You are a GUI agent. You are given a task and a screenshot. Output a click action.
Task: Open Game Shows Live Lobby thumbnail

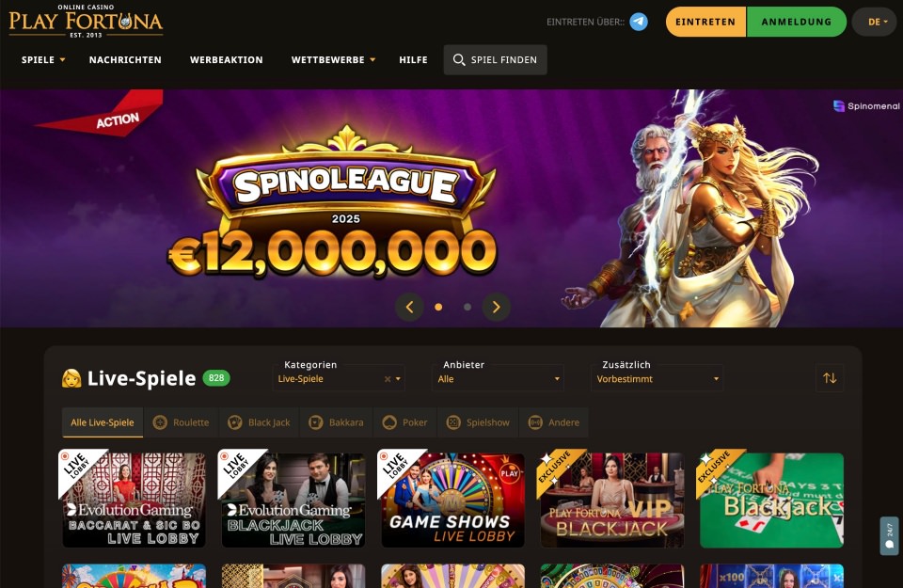pos(452,500)
